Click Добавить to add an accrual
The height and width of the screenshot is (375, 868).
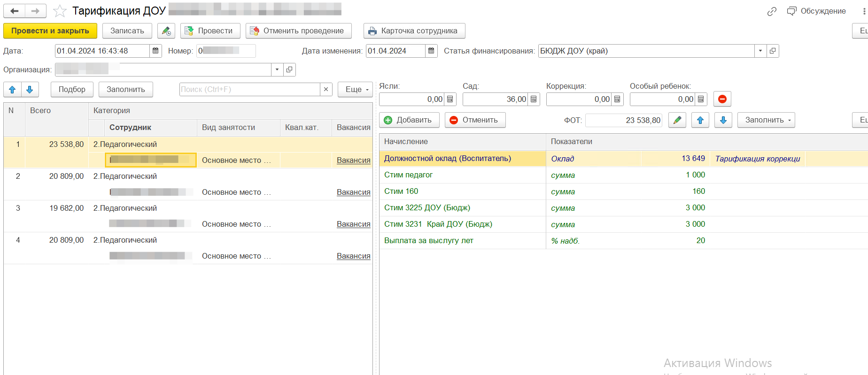409,120
